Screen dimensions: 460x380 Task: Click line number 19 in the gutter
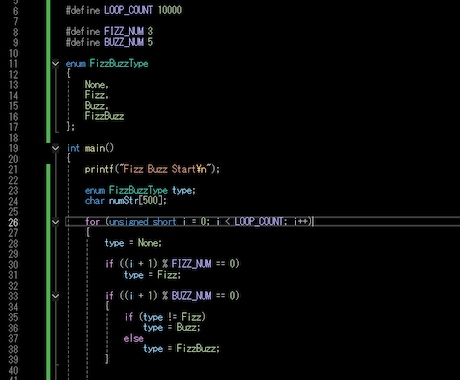(13, 148)
